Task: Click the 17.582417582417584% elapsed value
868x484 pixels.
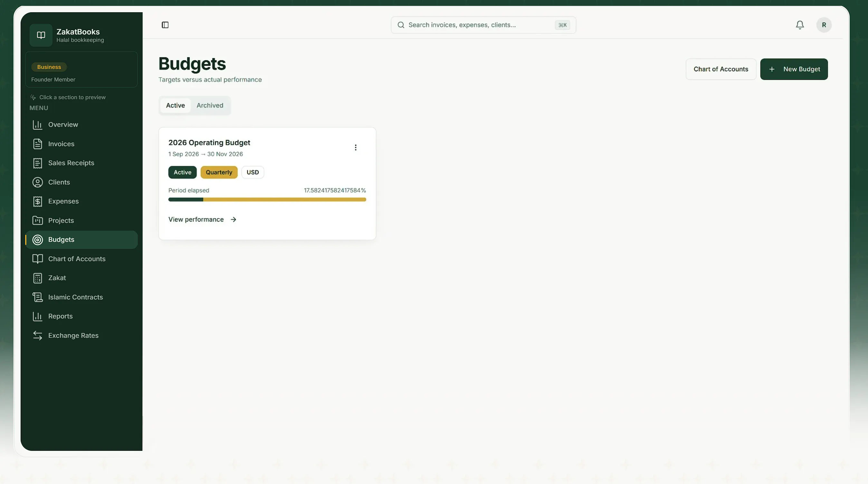Action: [335, 190]
